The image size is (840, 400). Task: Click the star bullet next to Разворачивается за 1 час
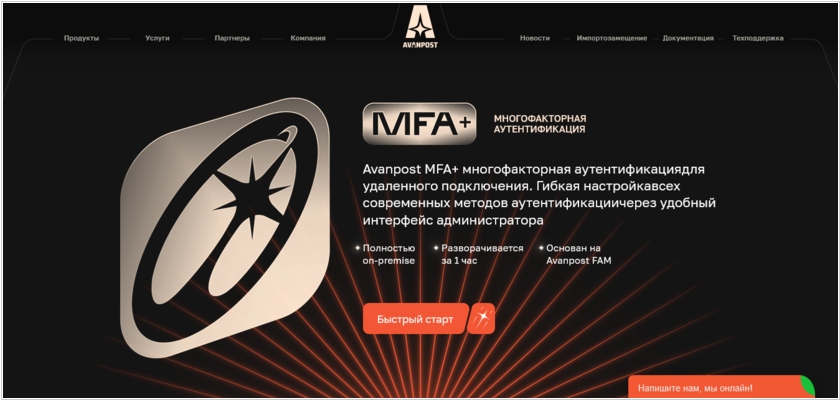pos(436,248)
